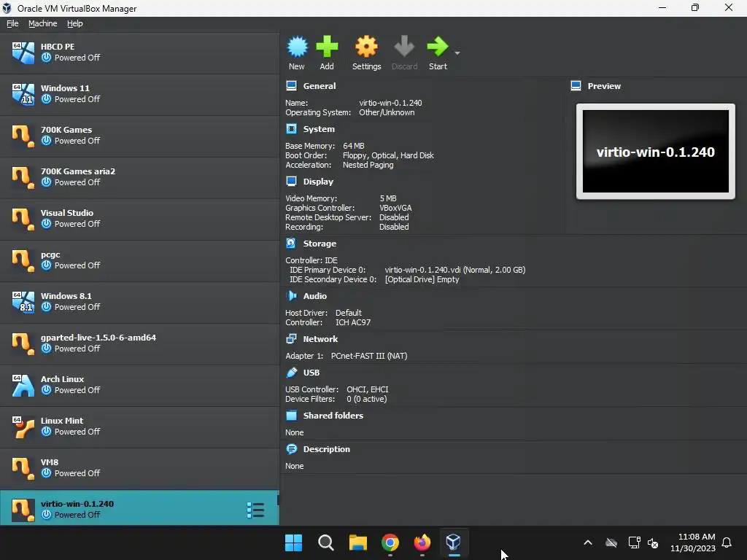Select the 700K Games aria2 machine icon
This screenshot has height=560, width=747.
[x=23, y=177]
